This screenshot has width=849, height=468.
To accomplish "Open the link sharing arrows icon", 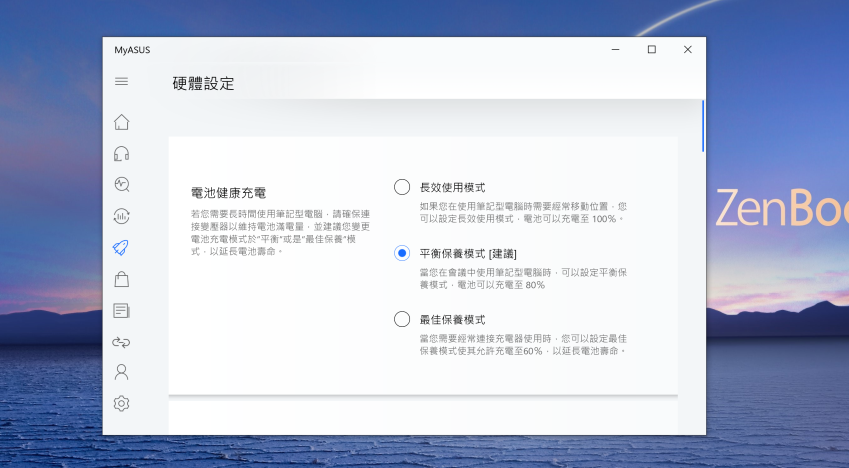I will (x=121, y=342).
